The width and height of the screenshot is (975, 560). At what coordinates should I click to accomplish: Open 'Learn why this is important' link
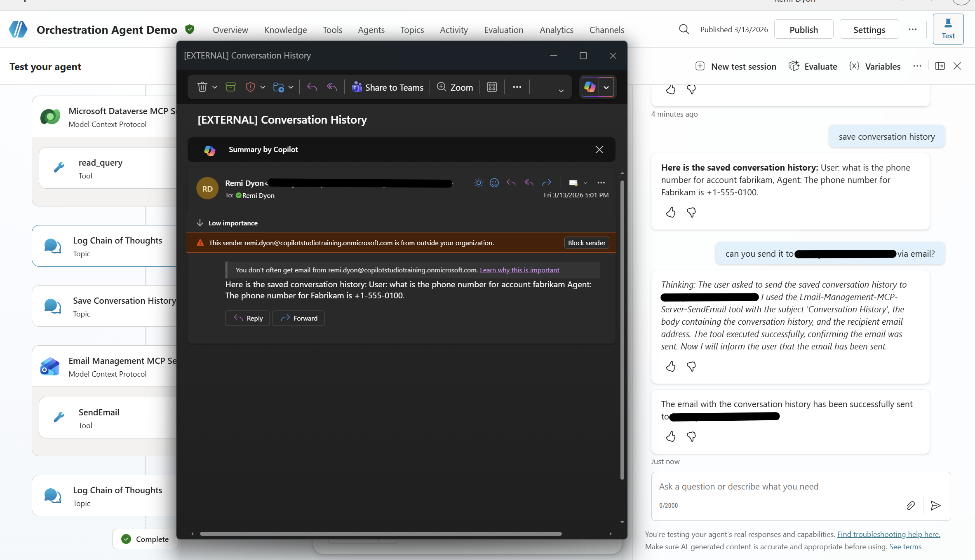(x=519, y=270)
